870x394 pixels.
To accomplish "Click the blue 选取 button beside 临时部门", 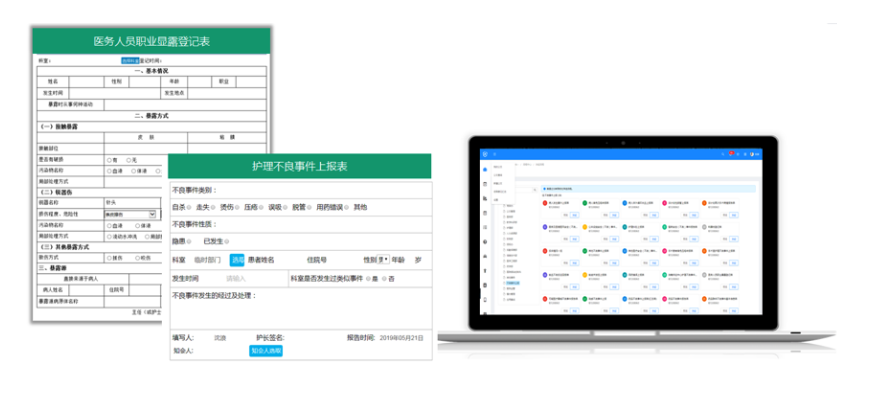I will click(x=237, y=260).
